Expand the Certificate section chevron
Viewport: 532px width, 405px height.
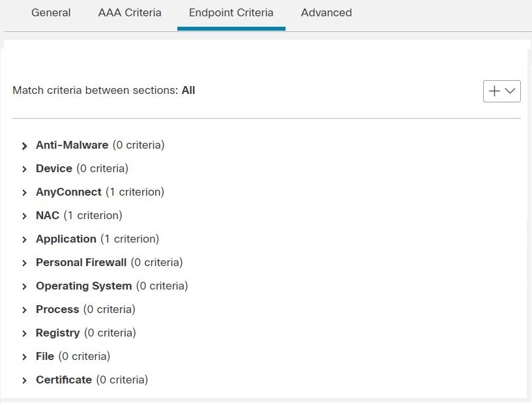24,380
